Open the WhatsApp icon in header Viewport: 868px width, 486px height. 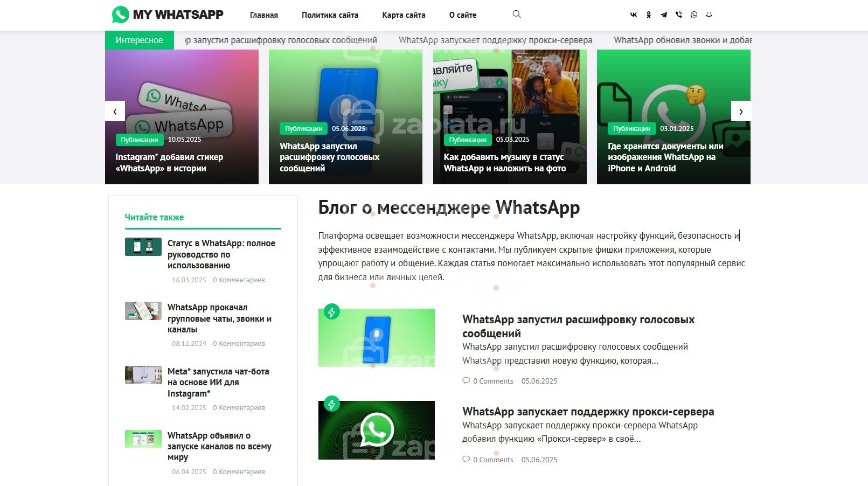point(694,15)
